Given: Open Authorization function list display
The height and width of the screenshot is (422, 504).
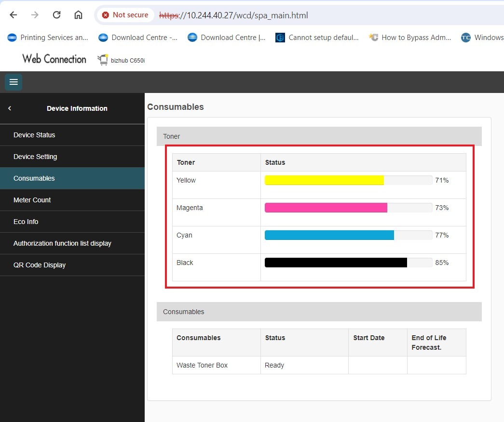Looking at the screenshot, I should [62, 243].
